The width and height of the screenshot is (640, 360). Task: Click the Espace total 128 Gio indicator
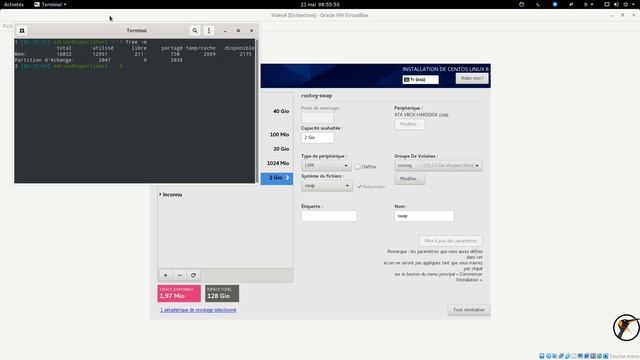222,293
